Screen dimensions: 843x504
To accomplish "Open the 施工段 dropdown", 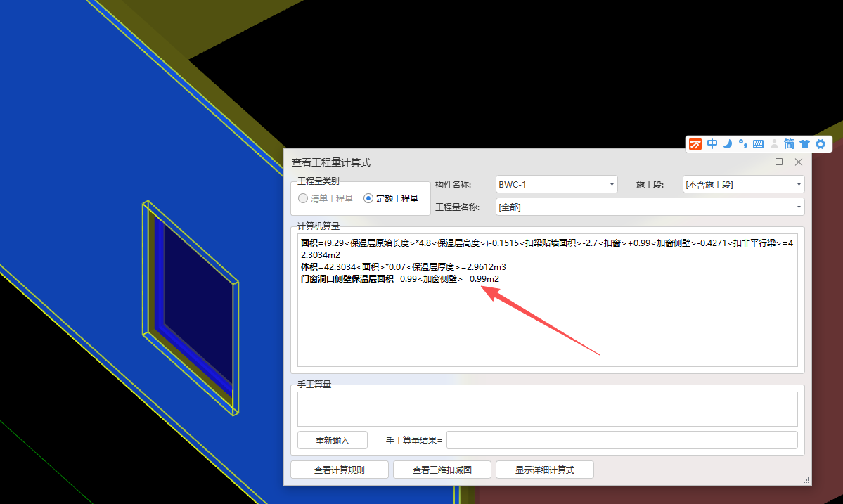I will 744,184.
